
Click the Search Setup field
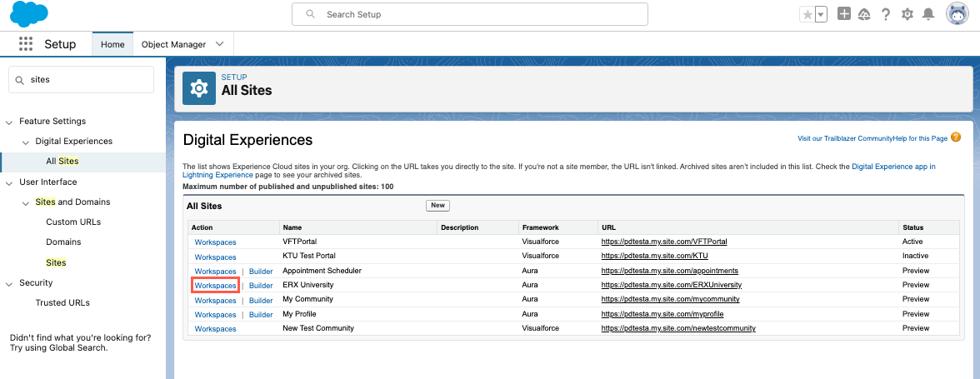click(469, 14)
